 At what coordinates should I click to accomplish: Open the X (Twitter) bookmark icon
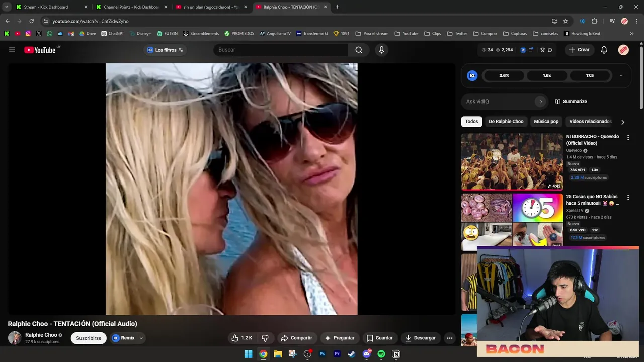pyautogui.click(x=39, y=34)
